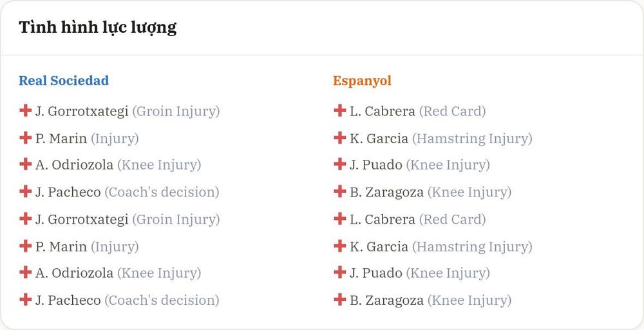Select the second A. Odriozola player name
This screenshot has height=330, width=644.
(x=74, y=273)
